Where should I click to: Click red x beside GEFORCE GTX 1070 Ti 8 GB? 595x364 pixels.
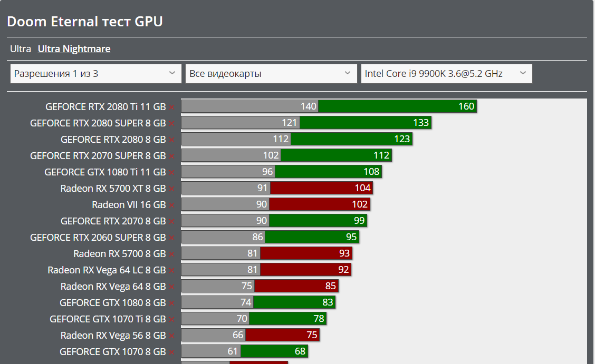pos(171,319)
